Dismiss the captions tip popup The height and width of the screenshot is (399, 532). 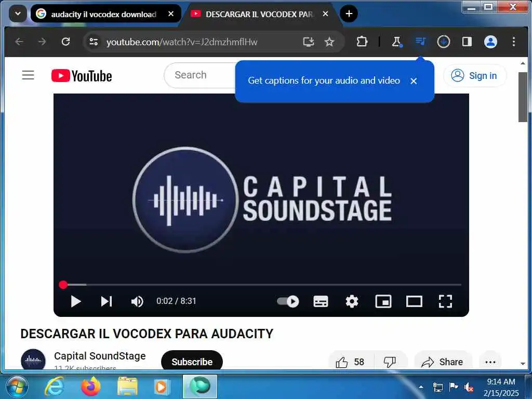click(x=413, y=81)
